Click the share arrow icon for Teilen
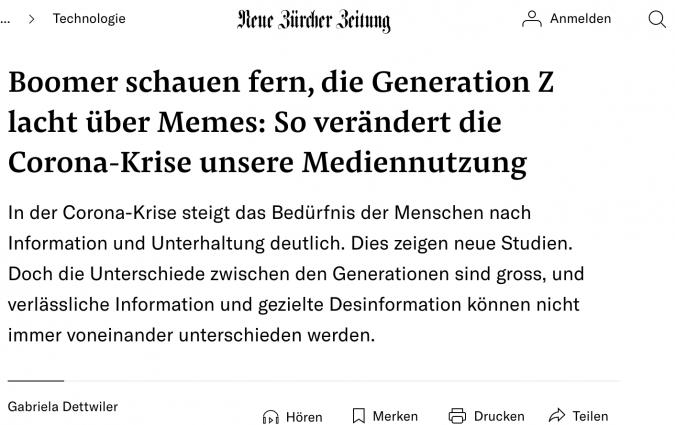The width and height of the screenshot is (675, 425). point(557,416)
